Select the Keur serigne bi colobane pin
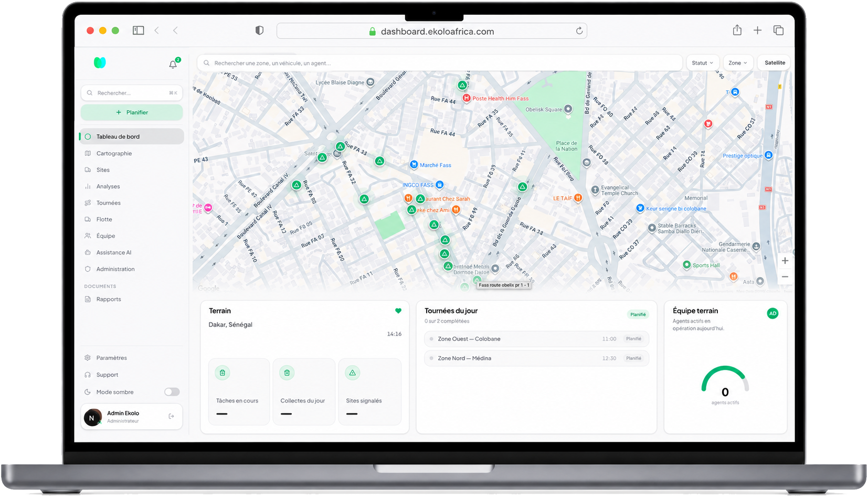868x499 pixels. pos(640,208)
